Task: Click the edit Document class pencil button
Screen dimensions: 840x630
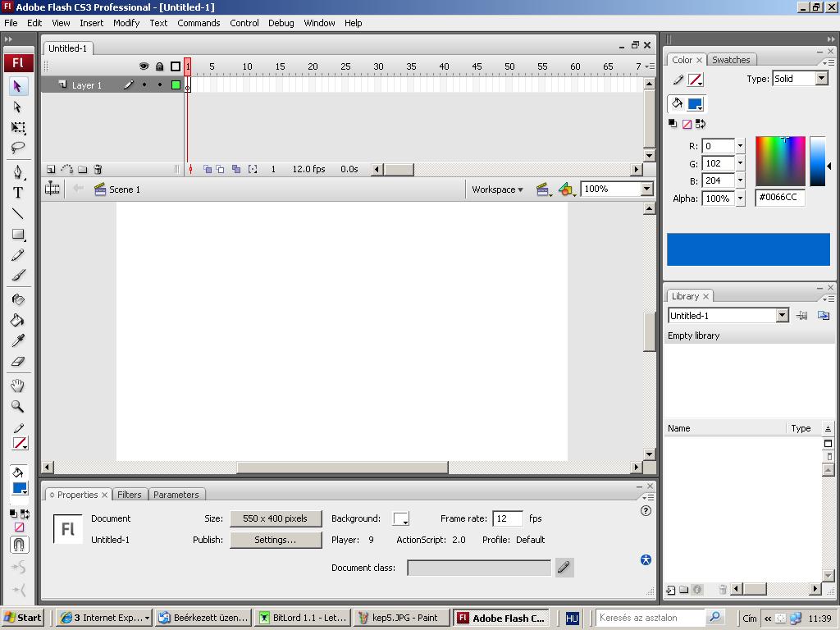Action: tap(564, 568)
